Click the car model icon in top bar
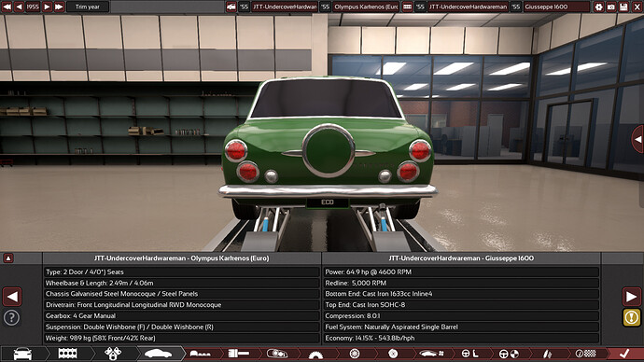644x362 pixels. click(231, 7)
